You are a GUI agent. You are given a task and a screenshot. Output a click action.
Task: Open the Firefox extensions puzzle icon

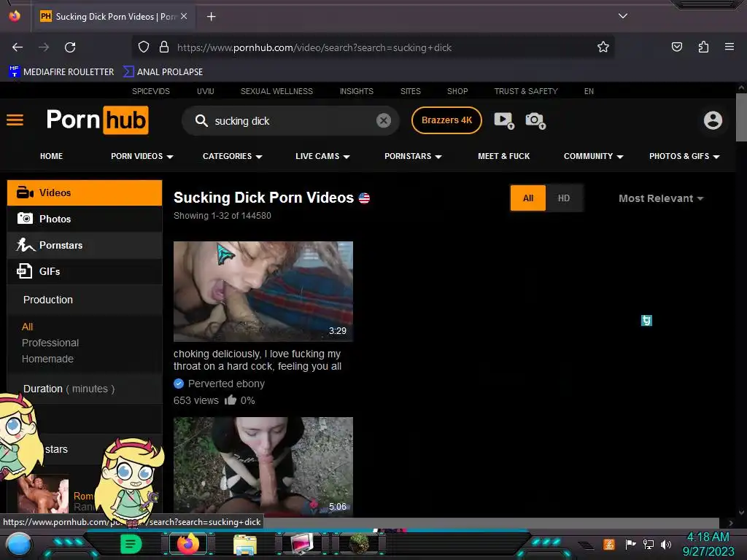[703, 47]
